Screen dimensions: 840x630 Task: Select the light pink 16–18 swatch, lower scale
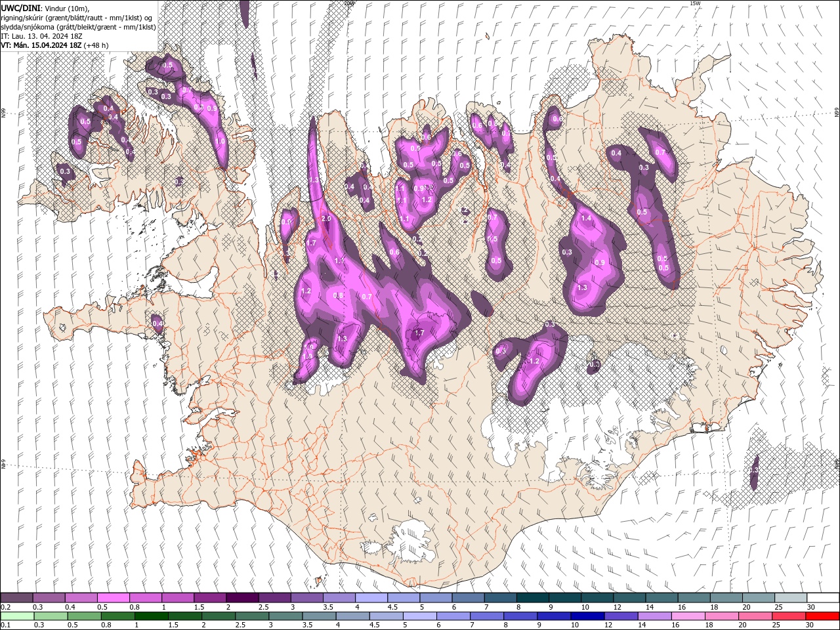(x=688, y=616)
